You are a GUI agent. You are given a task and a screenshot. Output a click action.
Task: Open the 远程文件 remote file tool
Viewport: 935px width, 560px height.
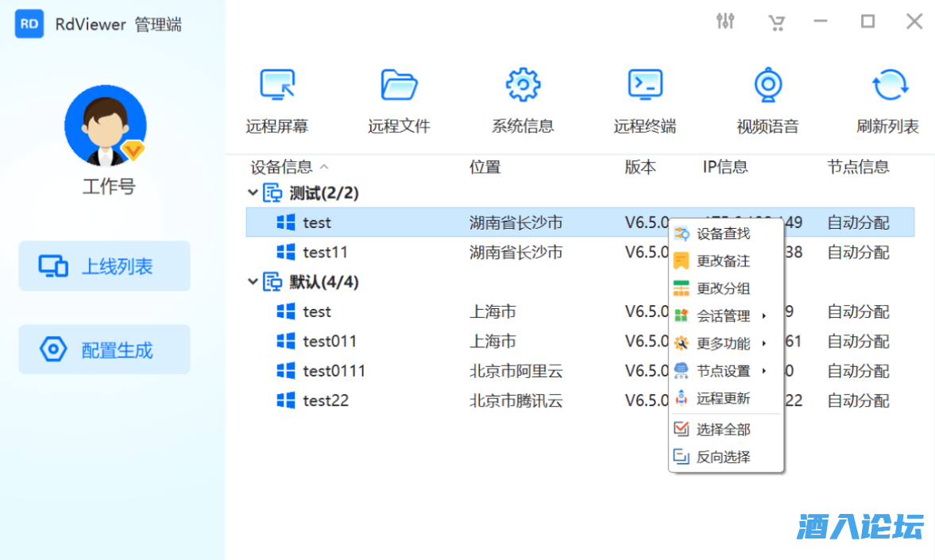click(x=399, y=100)
